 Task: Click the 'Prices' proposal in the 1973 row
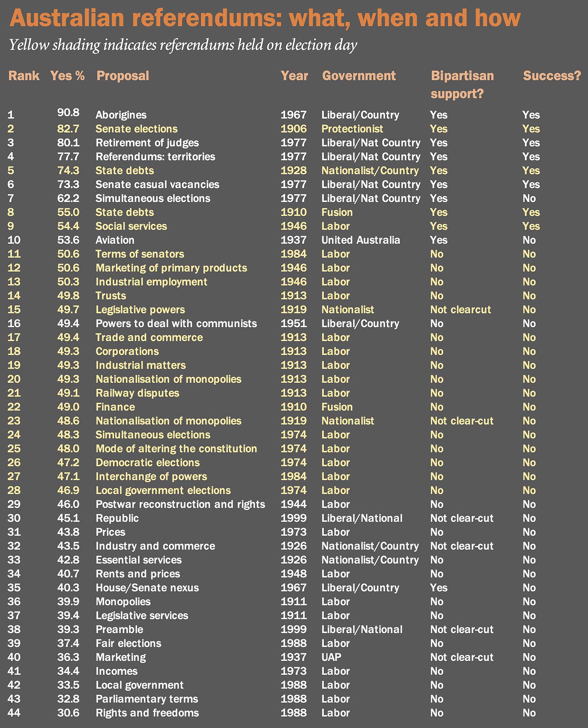[x=110, y=532]
